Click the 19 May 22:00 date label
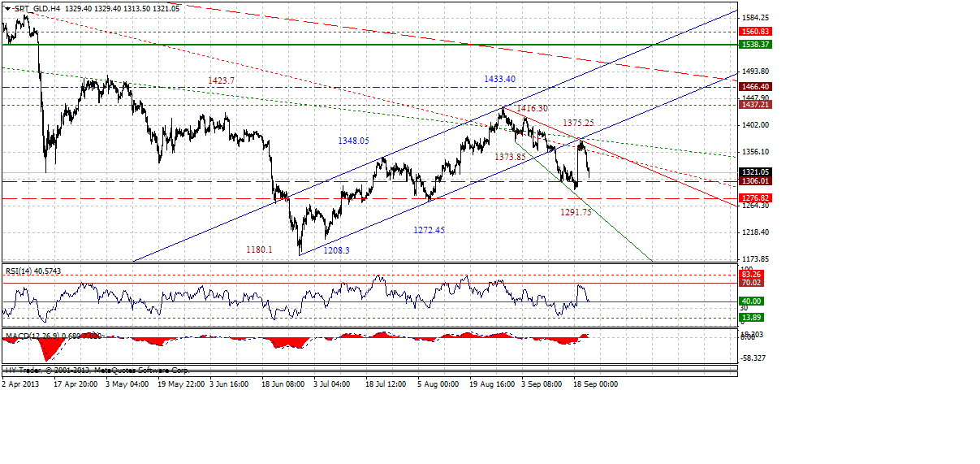Viewport: 980px width, 464px height. coord(179,384)
